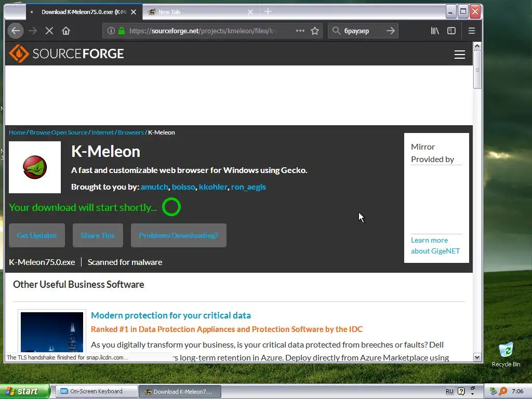Click the green padlock security icon
Image resolution: width=532 pixels, height=399 pixels.
122,31
